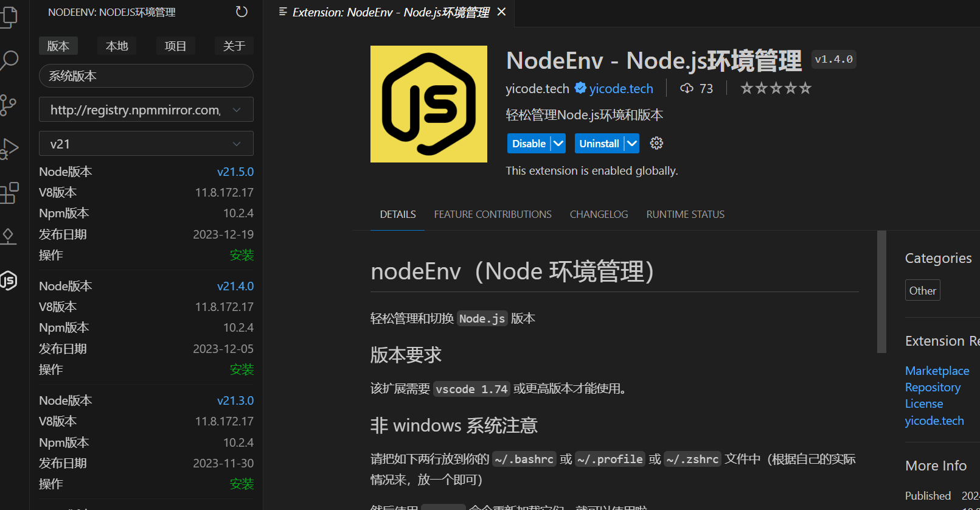Open the Marketplace resource link
Screen dimensions: 980x510
937,371
